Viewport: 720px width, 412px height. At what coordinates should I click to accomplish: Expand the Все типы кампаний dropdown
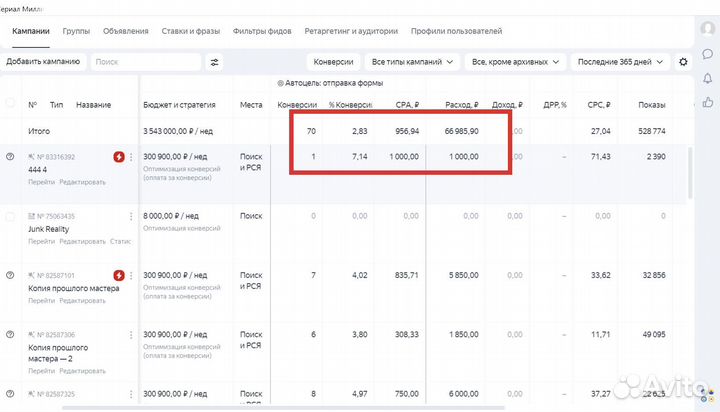coord(412,62)
